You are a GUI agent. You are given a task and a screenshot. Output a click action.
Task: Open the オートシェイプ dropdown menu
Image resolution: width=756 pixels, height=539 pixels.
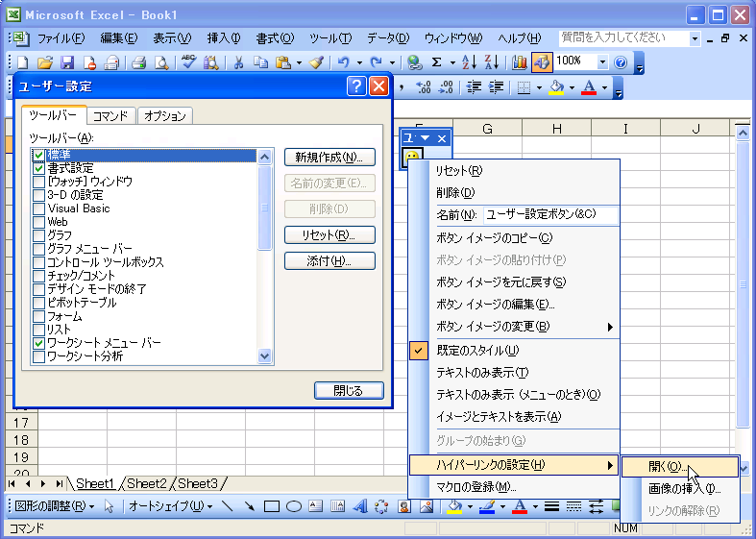pos(171,506)
